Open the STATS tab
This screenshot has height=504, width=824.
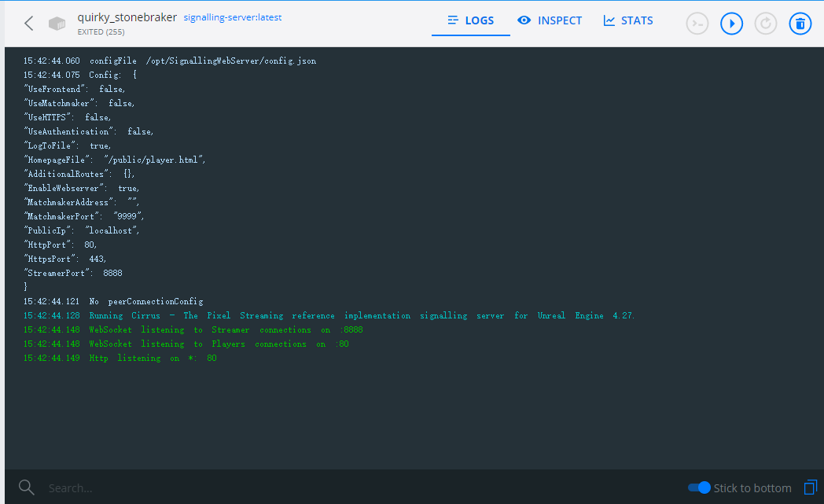click(x=627, y=20)
